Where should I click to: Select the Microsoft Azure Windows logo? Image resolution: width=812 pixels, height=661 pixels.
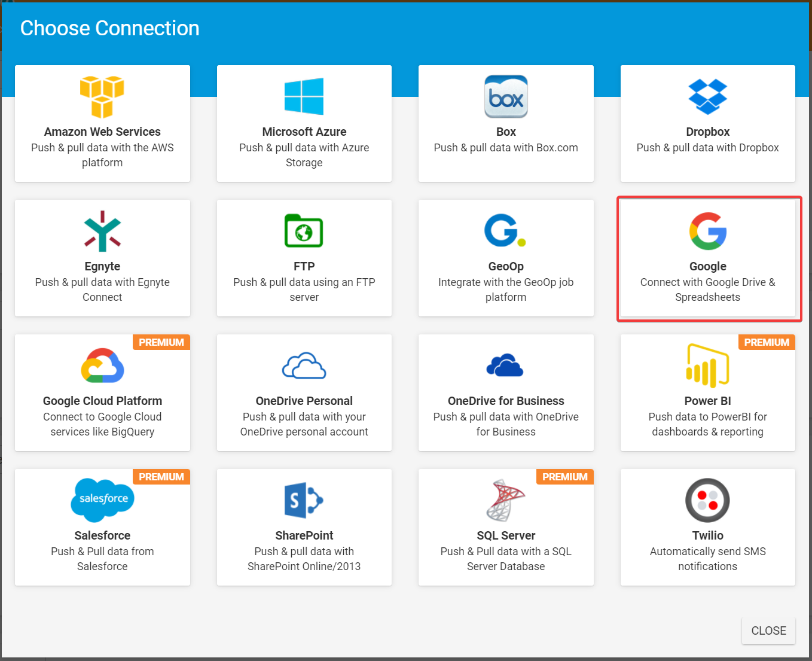[x=304, y=96]
